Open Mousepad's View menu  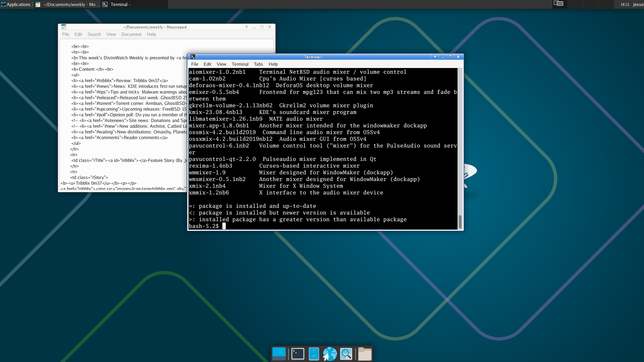(111, 34)
